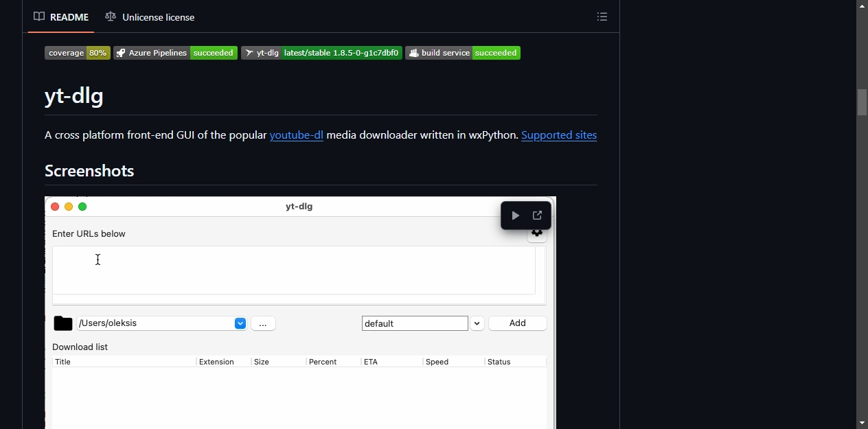The height and width of the screenshot is (429, 868).
Task: Click the yt-dlg latest/stable snap badge
Action: (321, 53)
